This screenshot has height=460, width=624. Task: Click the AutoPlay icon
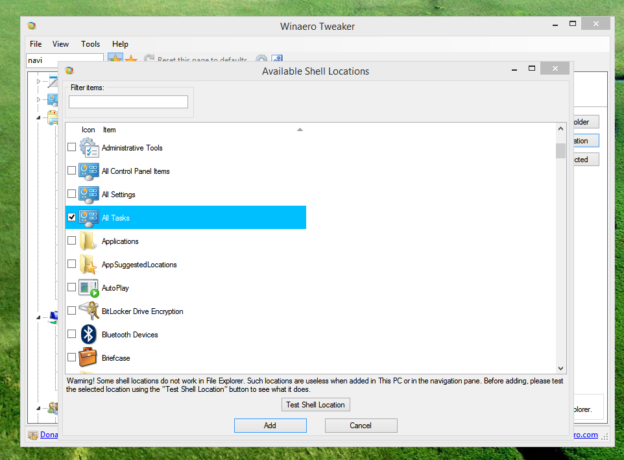click(88, 288)
